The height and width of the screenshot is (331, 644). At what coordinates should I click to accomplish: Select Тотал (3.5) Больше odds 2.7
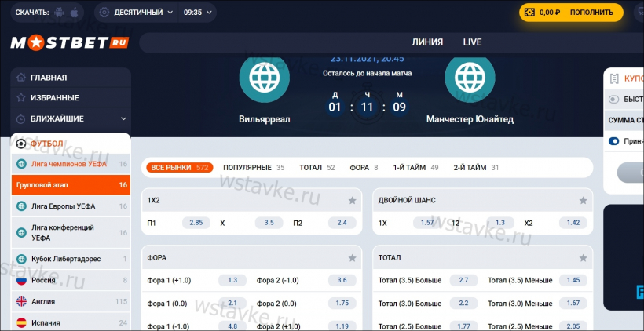click(463, 280)
